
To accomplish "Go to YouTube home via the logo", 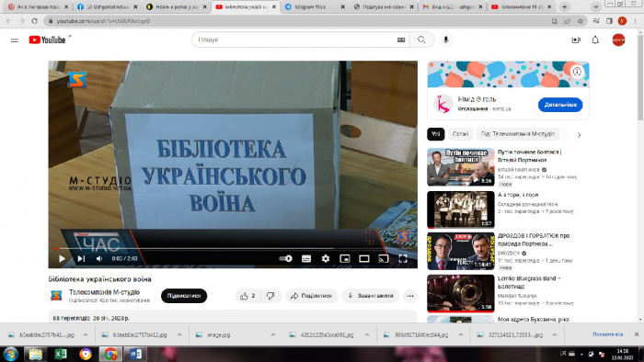I will pyautogui.click(x=47, y=40).
